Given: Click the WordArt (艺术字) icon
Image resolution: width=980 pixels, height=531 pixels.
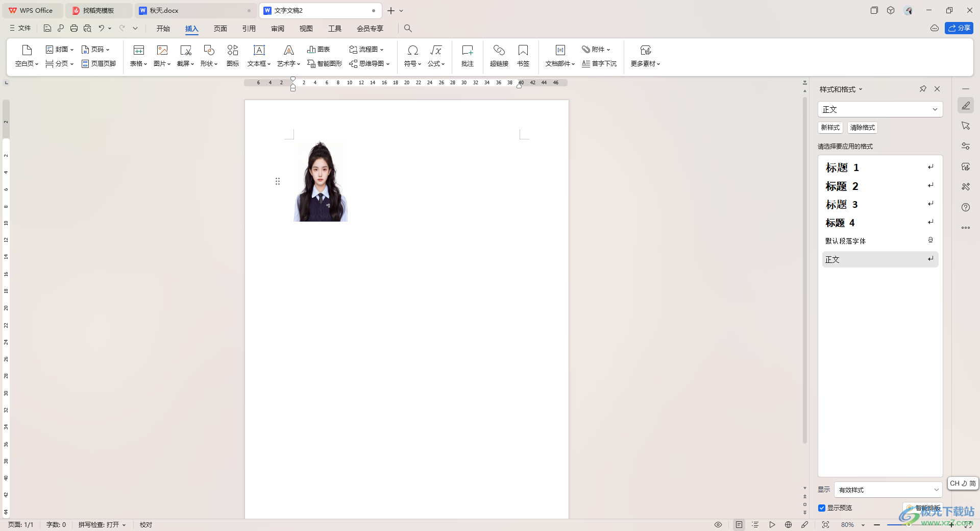Looking at the screenshot, I should pyautogui.click(x=288, y=56).
